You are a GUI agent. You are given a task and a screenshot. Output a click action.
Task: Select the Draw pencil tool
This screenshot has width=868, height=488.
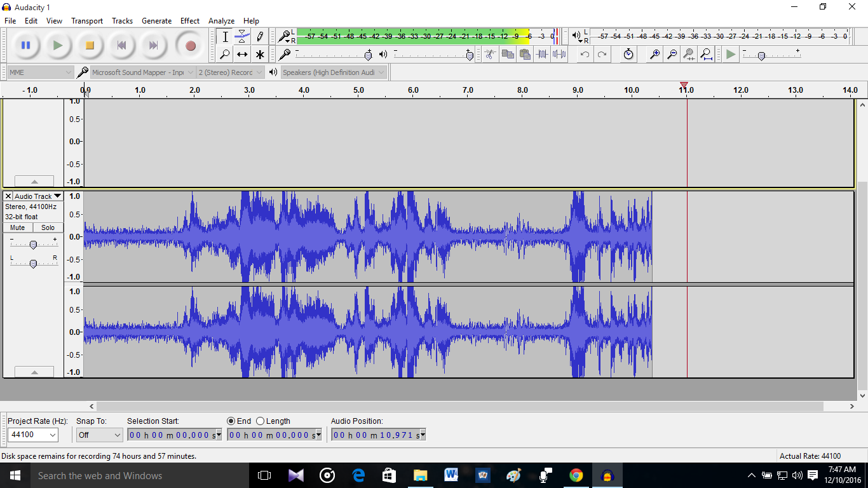259,36
